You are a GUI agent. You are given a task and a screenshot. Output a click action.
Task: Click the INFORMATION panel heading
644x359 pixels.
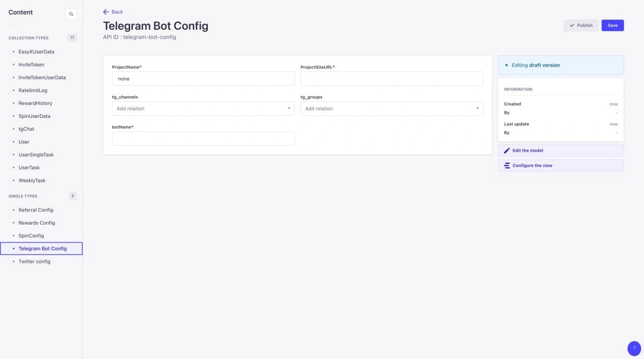[518, 89]
